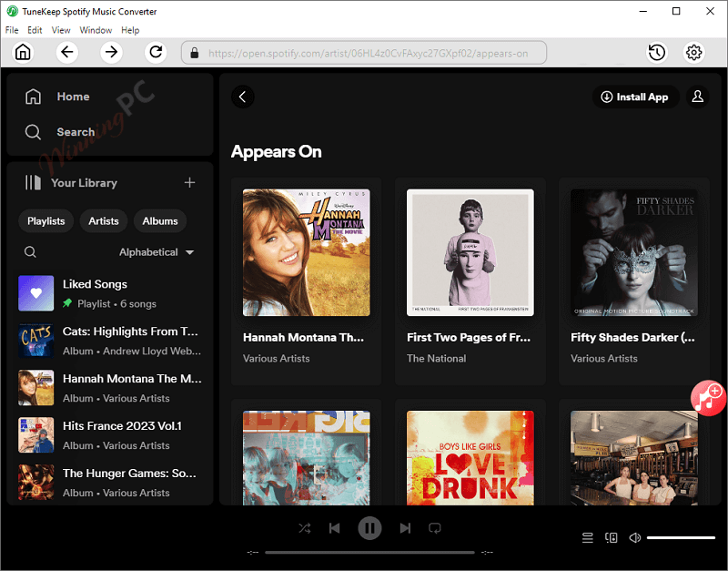Image resolution: width=728 pixels, height=571 pixels.
Task: Pause playback with center button
Action: (369, 528)
